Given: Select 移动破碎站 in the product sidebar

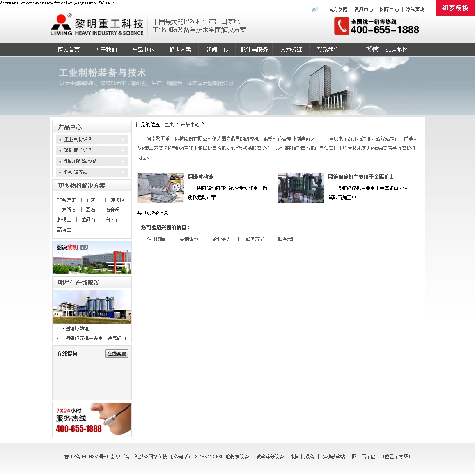Looking at the screenshot, I should [76, 172].
